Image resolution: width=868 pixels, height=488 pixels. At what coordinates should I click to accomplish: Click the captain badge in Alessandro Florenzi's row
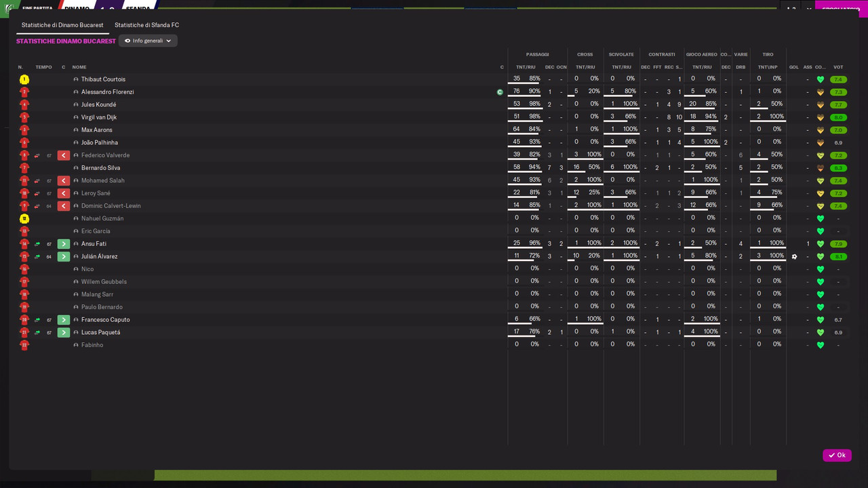[500, 92]
